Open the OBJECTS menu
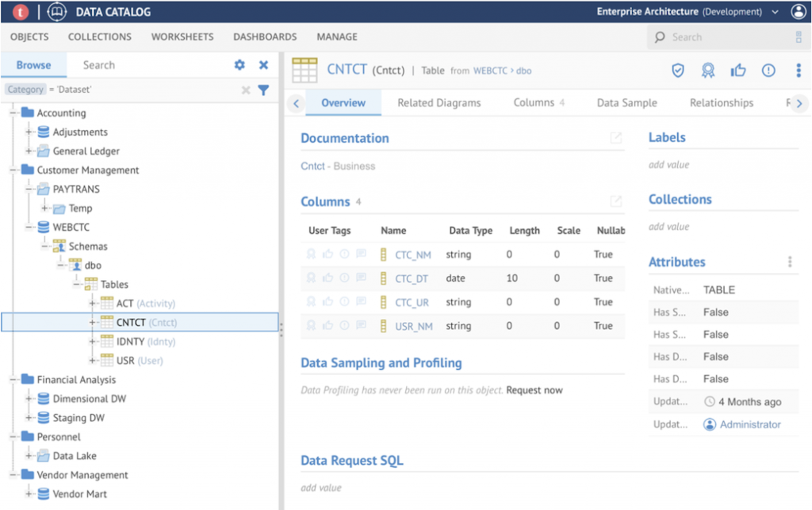 point(29,36)
